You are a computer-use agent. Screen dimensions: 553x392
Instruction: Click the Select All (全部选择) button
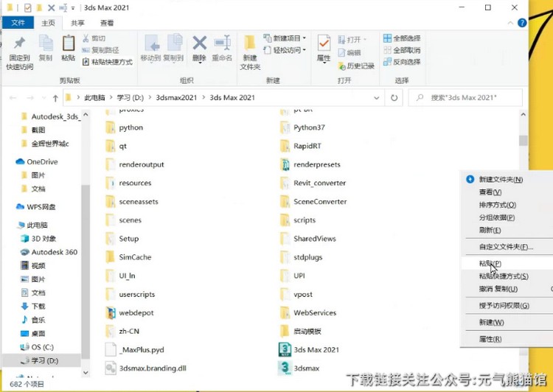[x=401, y=38]
